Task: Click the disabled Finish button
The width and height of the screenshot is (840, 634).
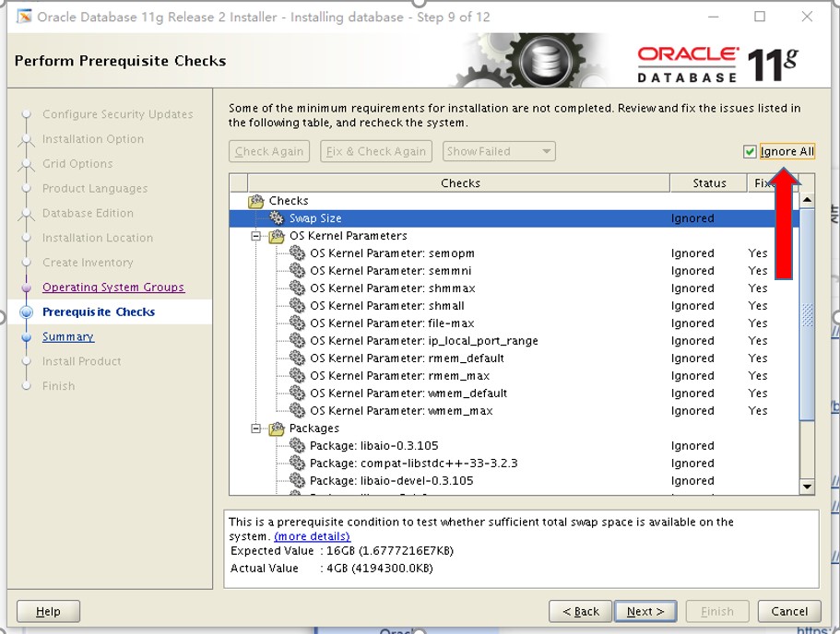Action: 717,611
